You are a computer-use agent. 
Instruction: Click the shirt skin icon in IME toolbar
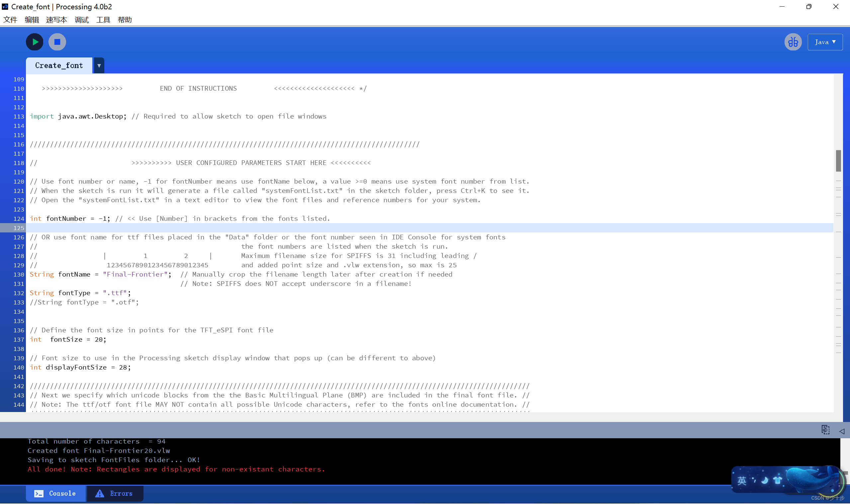[777, 480]
